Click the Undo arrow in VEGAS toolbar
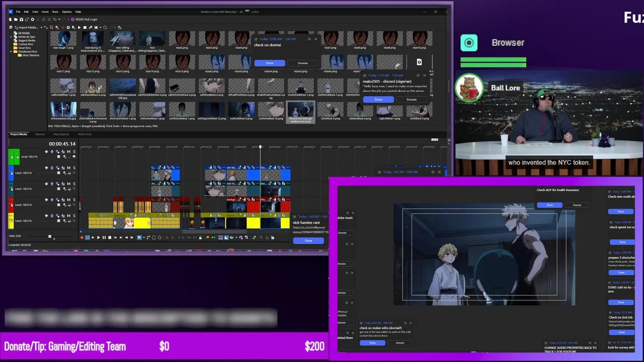 coord(55,20)
